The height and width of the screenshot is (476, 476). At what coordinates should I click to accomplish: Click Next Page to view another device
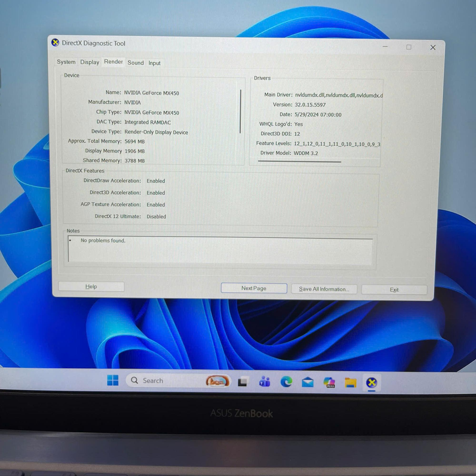(x=254, y=288)
